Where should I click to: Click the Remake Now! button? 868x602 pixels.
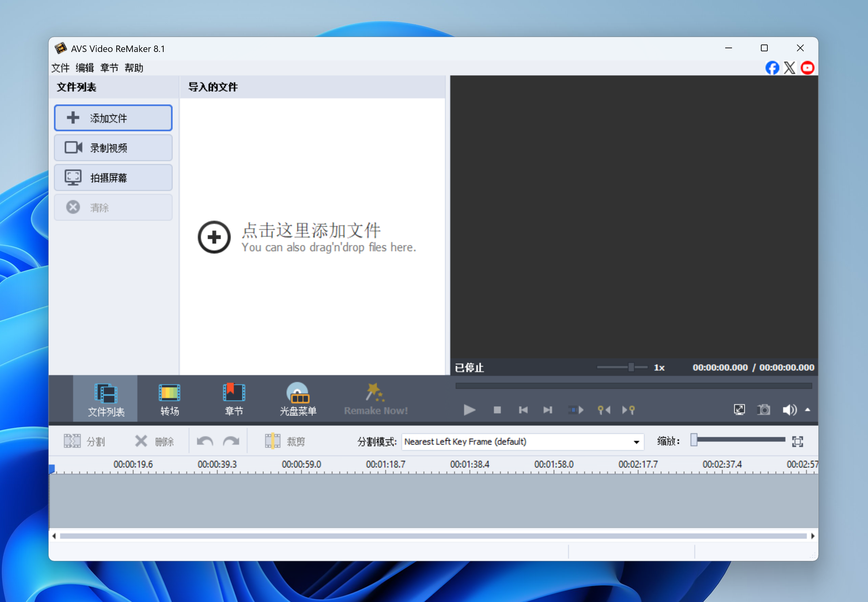pos(376,399)
